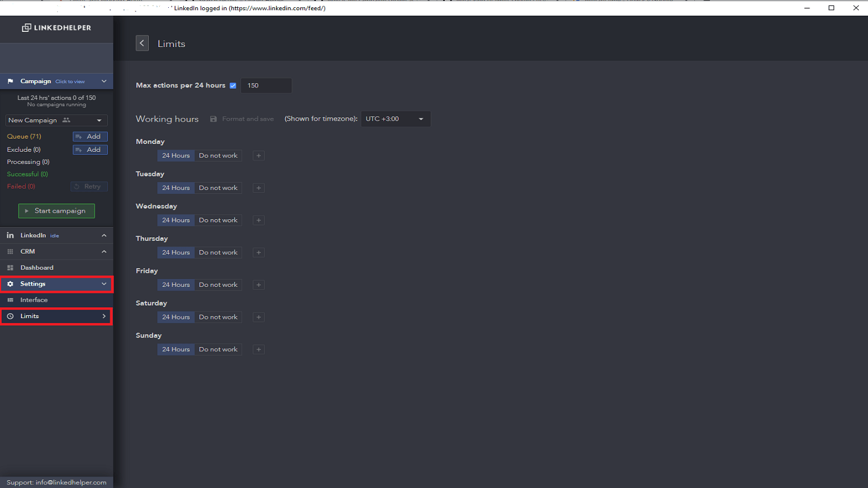Click the LinkedIn 'in' icon
The image size is (868, 488).
coord(10,236)
